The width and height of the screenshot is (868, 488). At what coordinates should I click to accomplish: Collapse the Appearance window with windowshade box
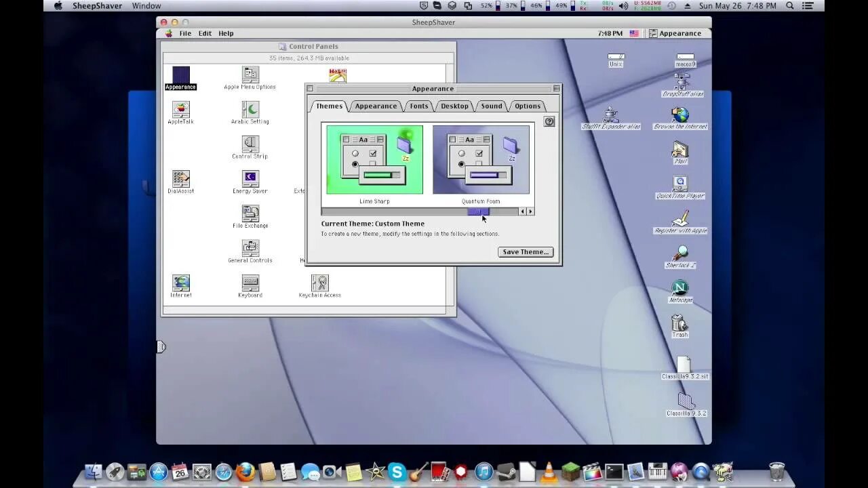pos(556,89)
